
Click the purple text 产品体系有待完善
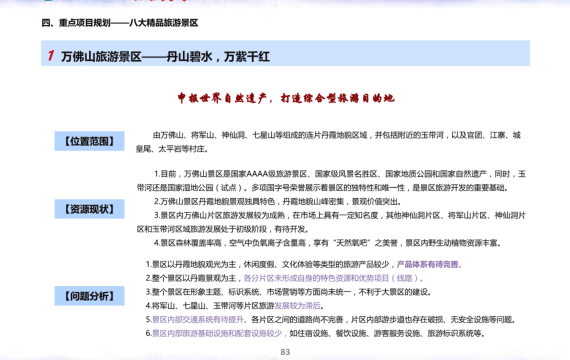pyautogui.click(x=428, y=264)
